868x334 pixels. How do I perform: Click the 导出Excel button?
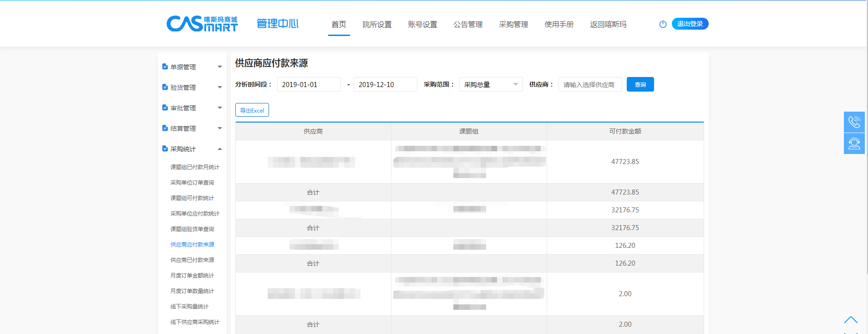pyautogui.click(x=252, y=110)
